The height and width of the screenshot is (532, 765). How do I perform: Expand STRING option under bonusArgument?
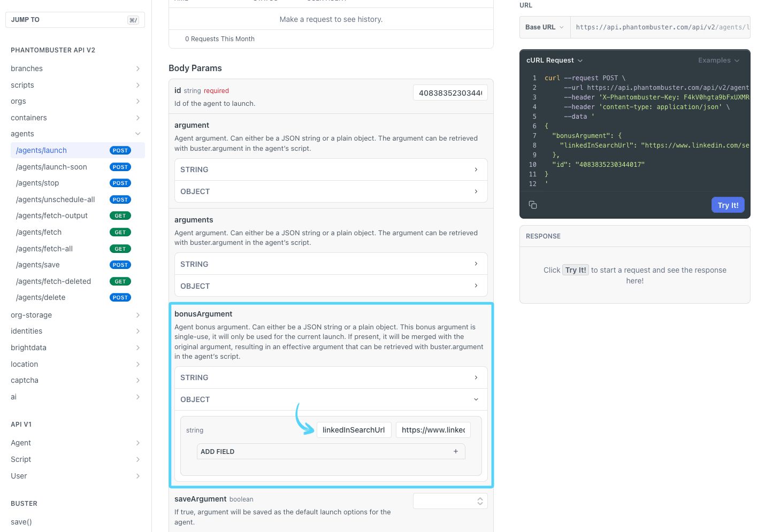(331, 377)
